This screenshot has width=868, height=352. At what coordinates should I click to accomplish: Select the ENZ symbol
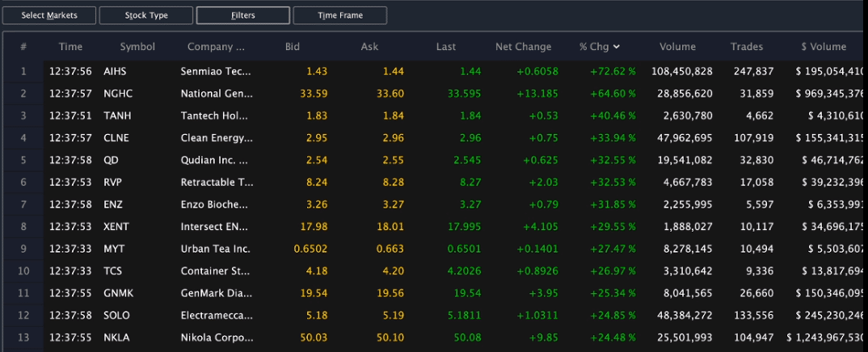[113, 204]
